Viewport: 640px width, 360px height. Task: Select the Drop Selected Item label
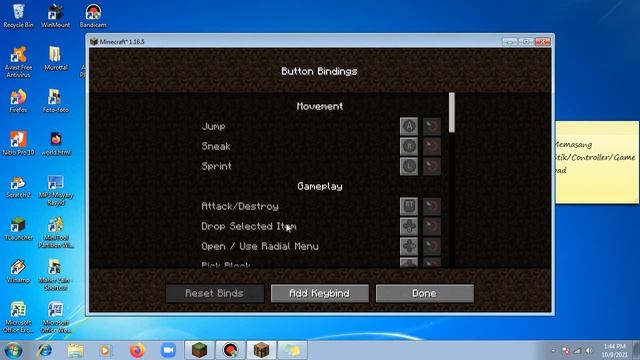(x=249, y=227)
